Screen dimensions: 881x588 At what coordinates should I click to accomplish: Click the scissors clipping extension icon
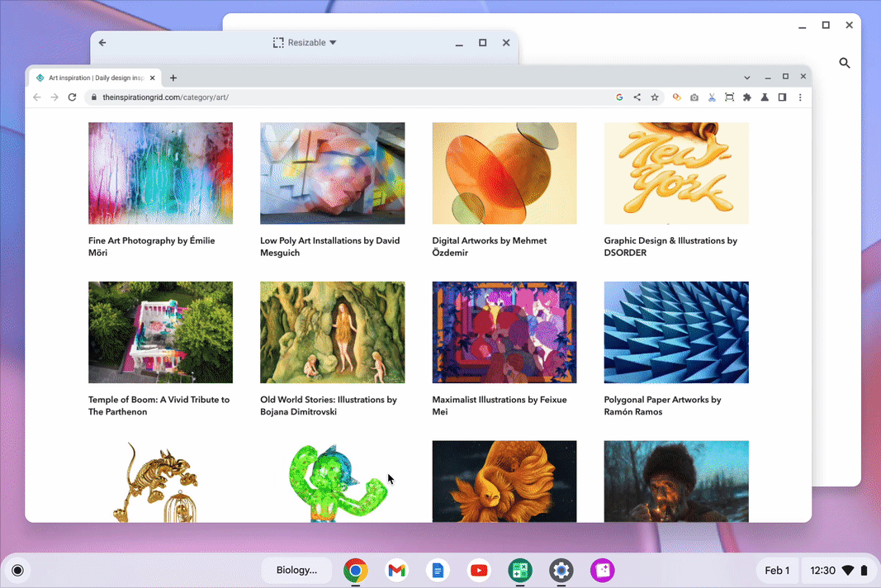(x=712, y=97)
